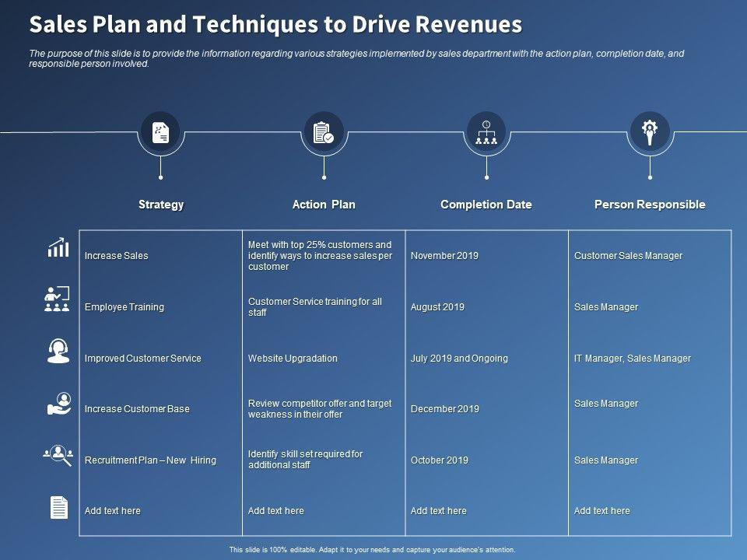This screenshot has height=560, width=747.
Task: Select the November 2019 date
Action: [444, 256]
